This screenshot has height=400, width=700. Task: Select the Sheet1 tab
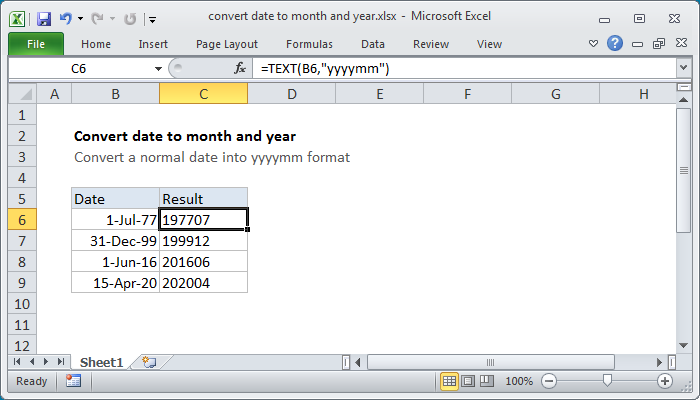click(x=102, y=362)
